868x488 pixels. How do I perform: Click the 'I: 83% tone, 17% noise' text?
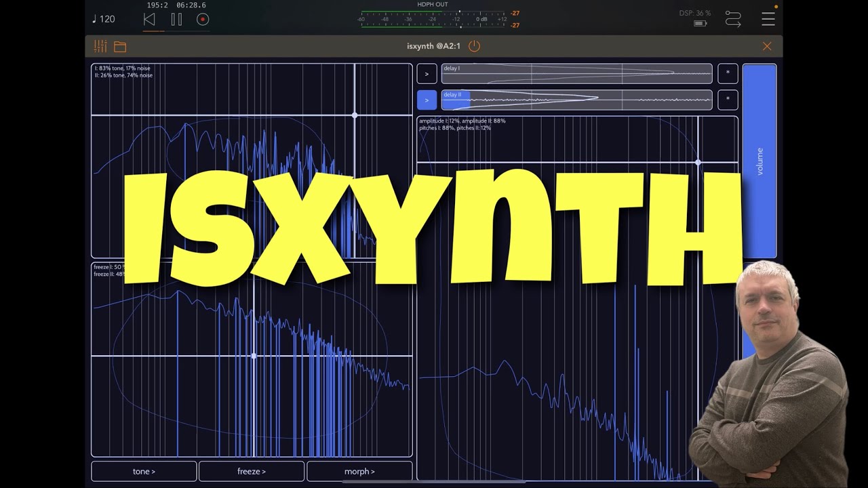pos(123,68)
